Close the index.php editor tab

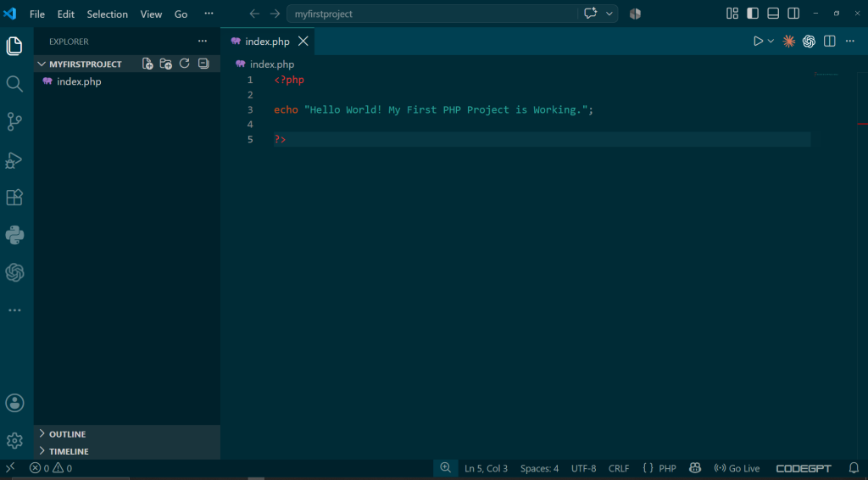[x=303, y=41]
